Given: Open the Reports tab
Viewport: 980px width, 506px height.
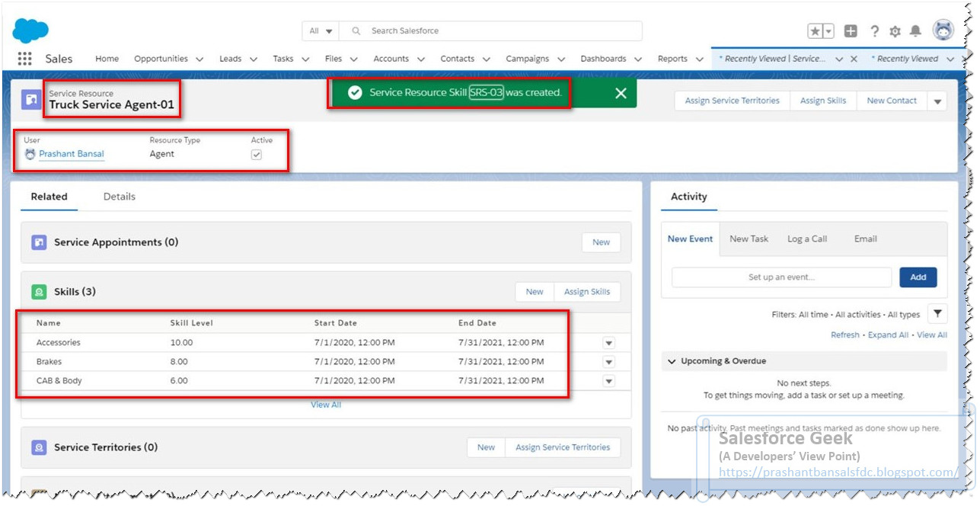Looking at the screenshot, I should (672, 59).
